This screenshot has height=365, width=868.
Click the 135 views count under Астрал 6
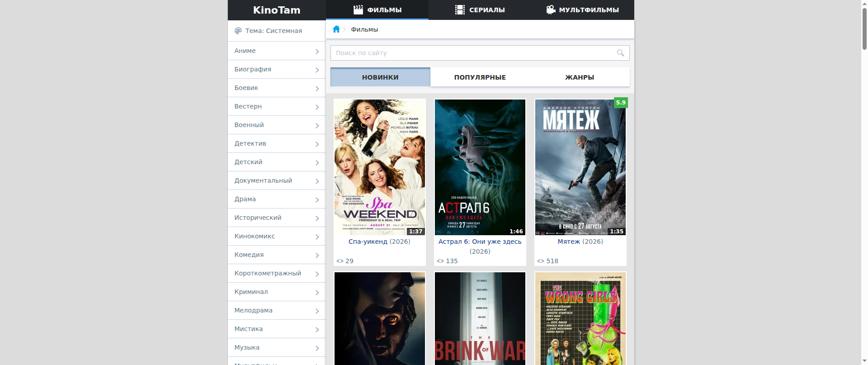pos(452,261)
